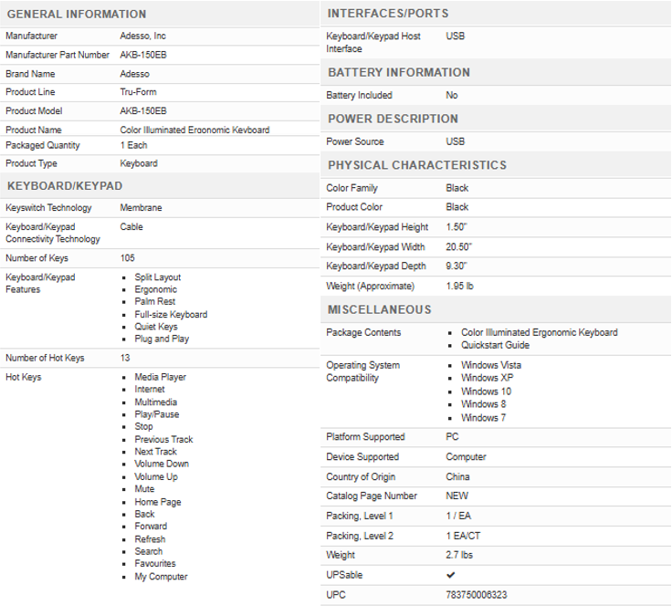Select the 'Split Layout' feature item
This screenshot has width=672, height=616.
pyautogui.click(x=158, y=277)
